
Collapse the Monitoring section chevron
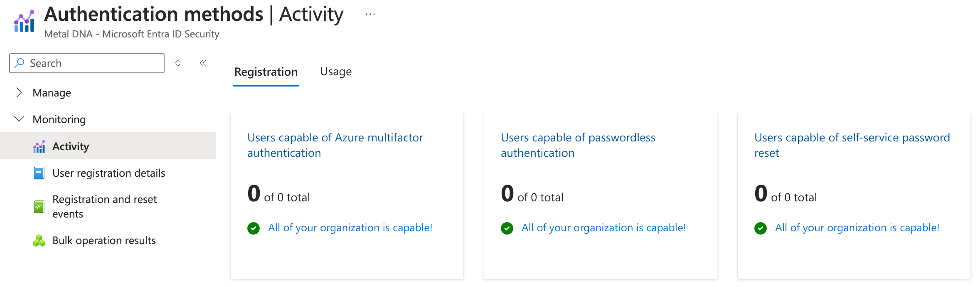click(x=19, y=119)
